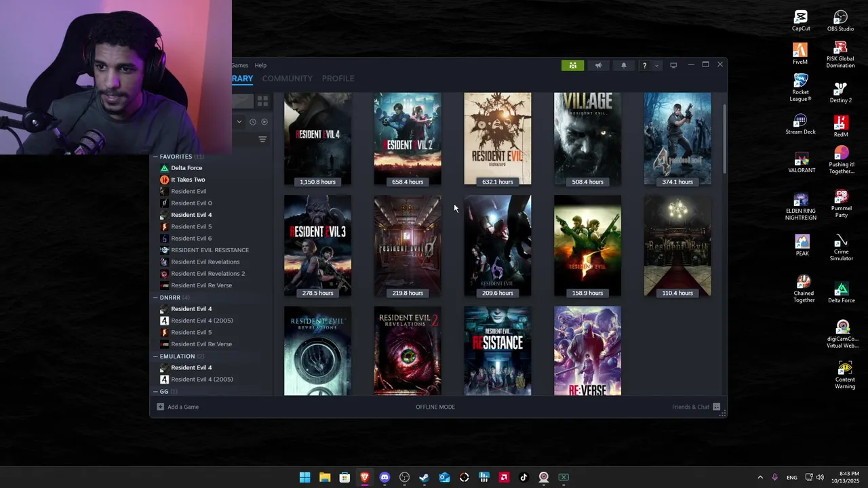Image resolution: width=868 pixels, height=488 pixels.
Task: Open Brave browser from the taskbar
Action: 365,477
